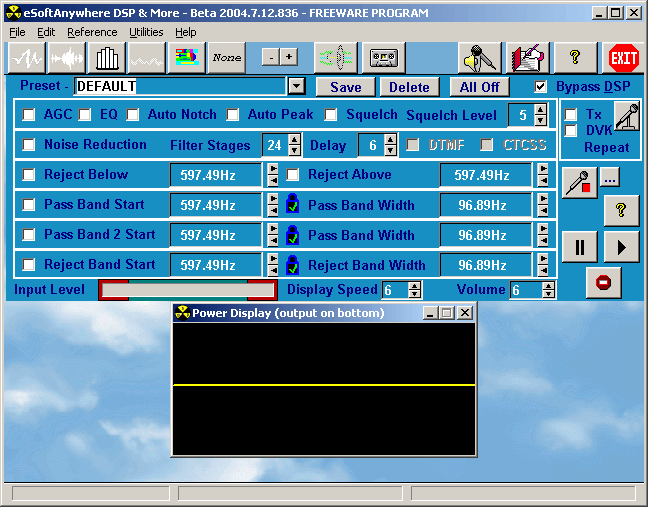Image resolution: width=648 pixels, height=507 pixels.
Task: Enable the Pass Band 2 Start checkbox
Action: pos(29,235)
